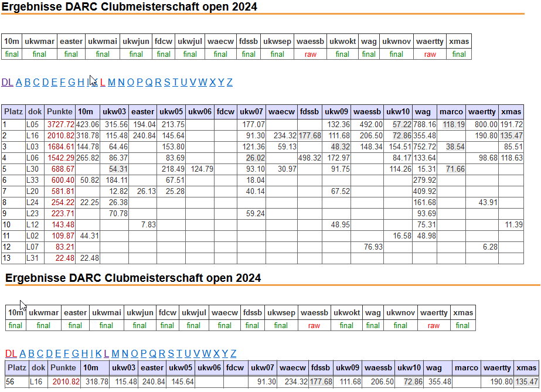Select the waessb score '76.93'
541x392 pixels.
367,247
